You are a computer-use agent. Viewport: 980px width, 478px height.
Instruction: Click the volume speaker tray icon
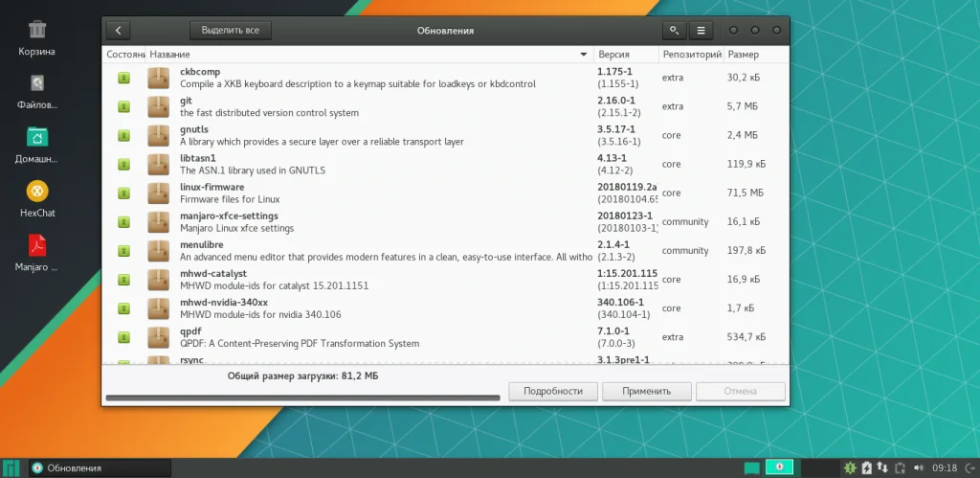(918, 467)
